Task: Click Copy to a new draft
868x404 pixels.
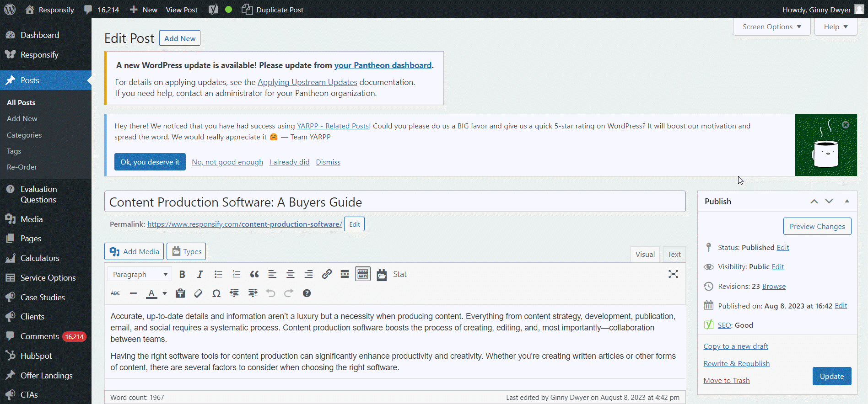Action: pos(736,346)
